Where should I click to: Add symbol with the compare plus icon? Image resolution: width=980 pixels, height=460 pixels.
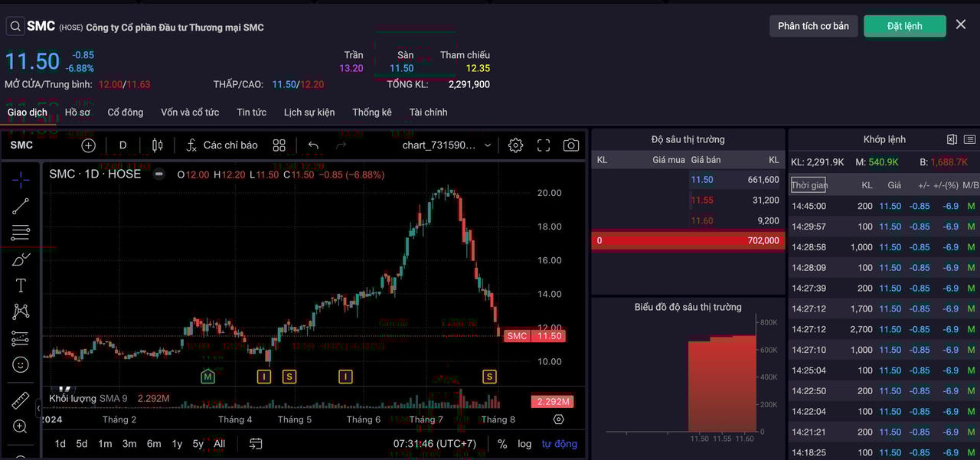[88, 145]
